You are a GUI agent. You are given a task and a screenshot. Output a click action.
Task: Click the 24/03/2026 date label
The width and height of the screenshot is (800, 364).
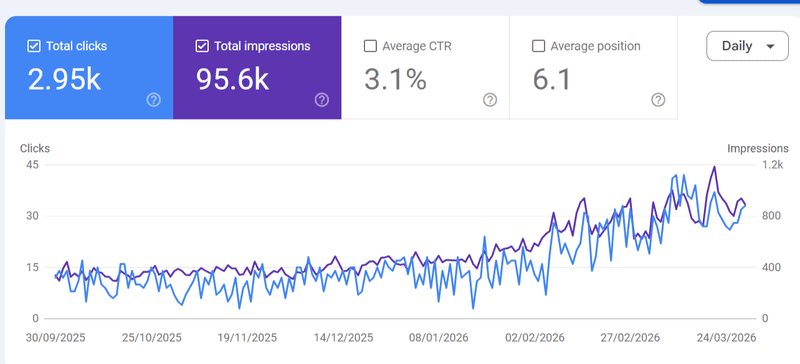[x=726, y=338]
